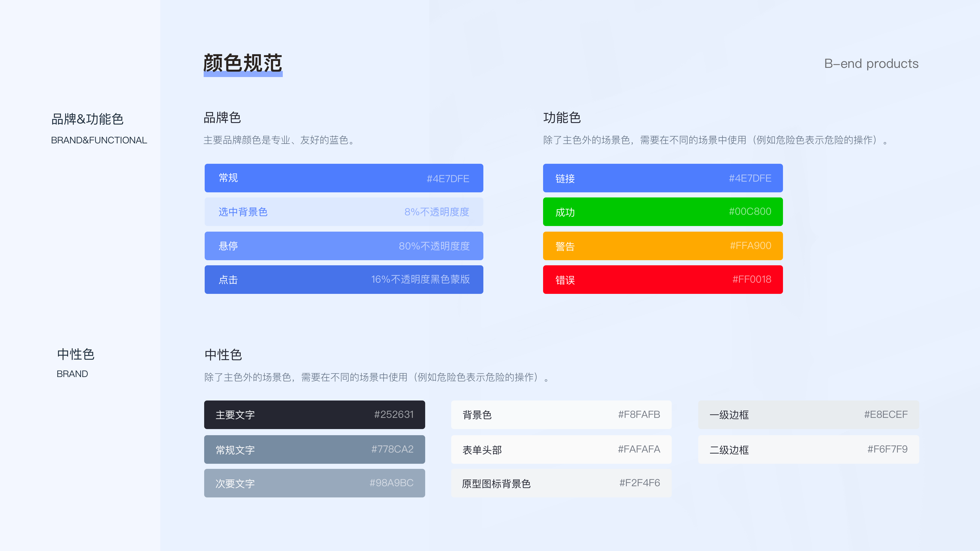The width and height of the screenshot is (980, 551).
Task: Click the BRAND sidebar subtitle
Action: [x=72, y=374]
